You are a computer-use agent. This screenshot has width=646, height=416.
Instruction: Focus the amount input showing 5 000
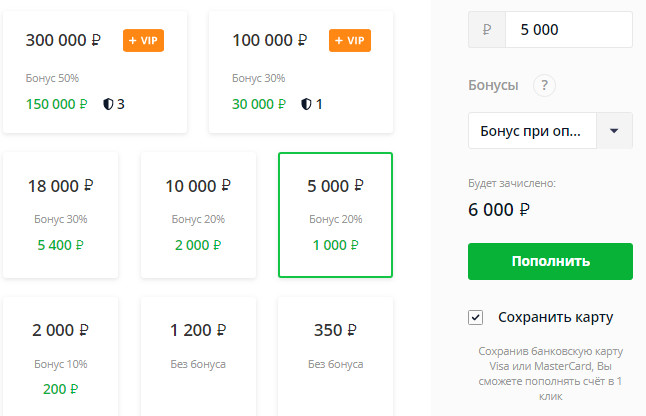(x=569, y=30)
